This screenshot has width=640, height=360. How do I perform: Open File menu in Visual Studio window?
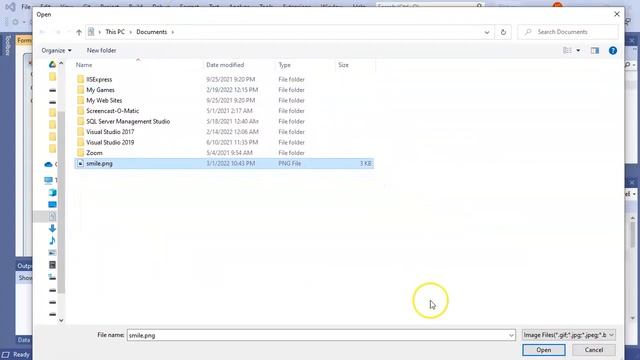[x=26, y=7]
